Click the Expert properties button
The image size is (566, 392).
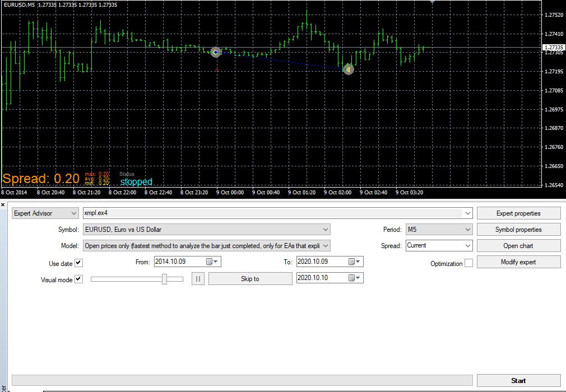pos(518,213)
